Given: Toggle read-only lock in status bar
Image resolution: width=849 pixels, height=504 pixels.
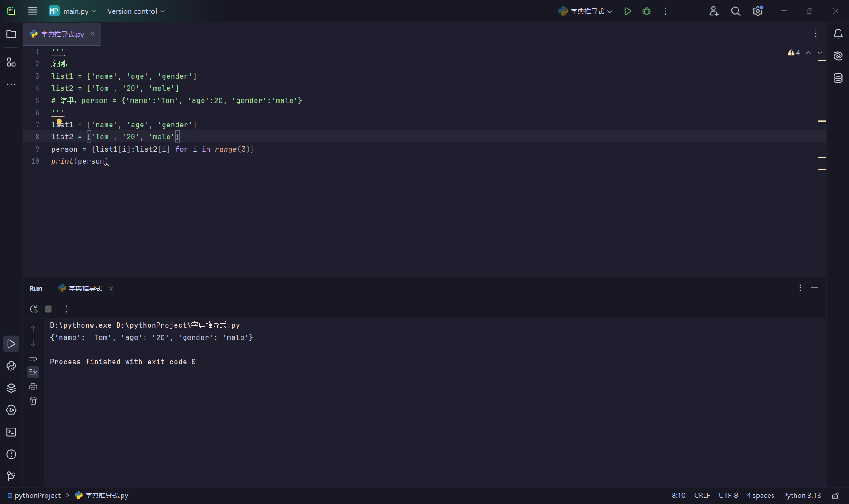Looking at the screenshot, I should 835,496.
